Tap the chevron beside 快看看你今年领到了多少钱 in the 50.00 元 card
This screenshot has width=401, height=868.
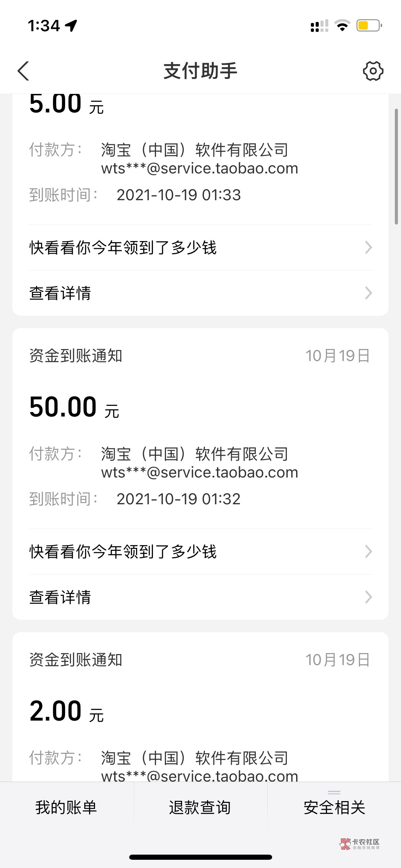coord(368,552)
